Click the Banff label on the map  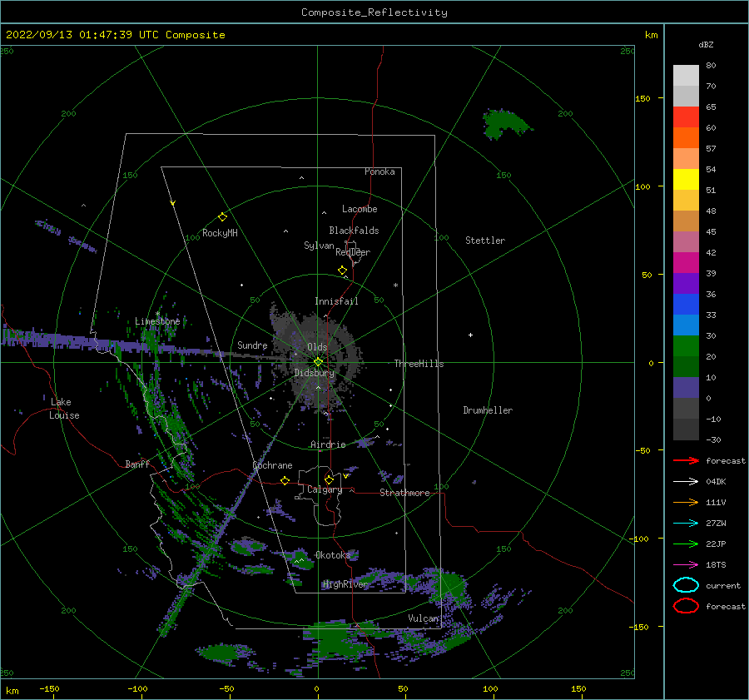[137, 464]
